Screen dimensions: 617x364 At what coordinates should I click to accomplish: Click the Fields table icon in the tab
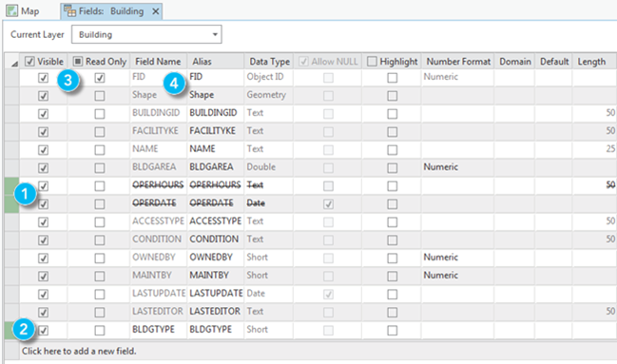69,11
